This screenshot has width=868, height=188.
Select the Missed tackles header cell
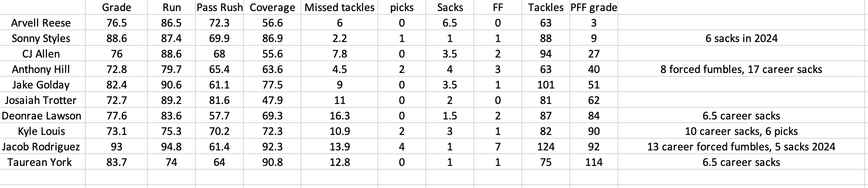[x=339, y=7]
